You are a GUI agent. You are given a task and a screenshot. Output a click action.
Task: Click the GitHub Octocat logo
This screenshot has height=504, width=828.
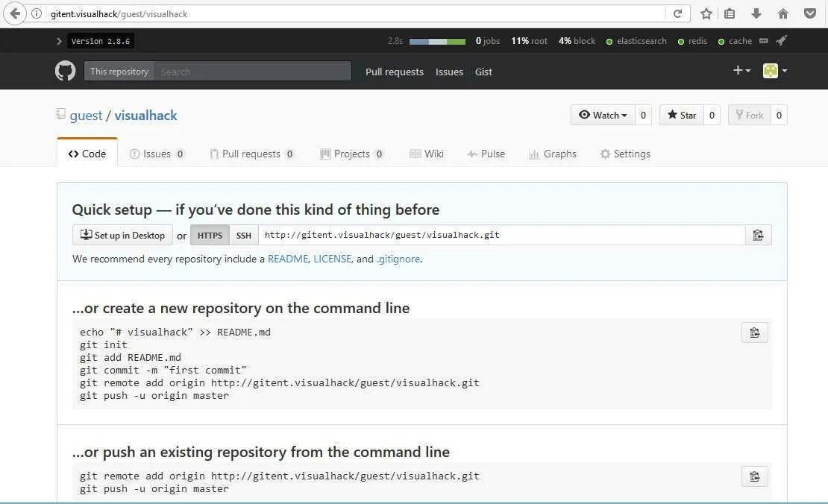[x=66, y=71]
